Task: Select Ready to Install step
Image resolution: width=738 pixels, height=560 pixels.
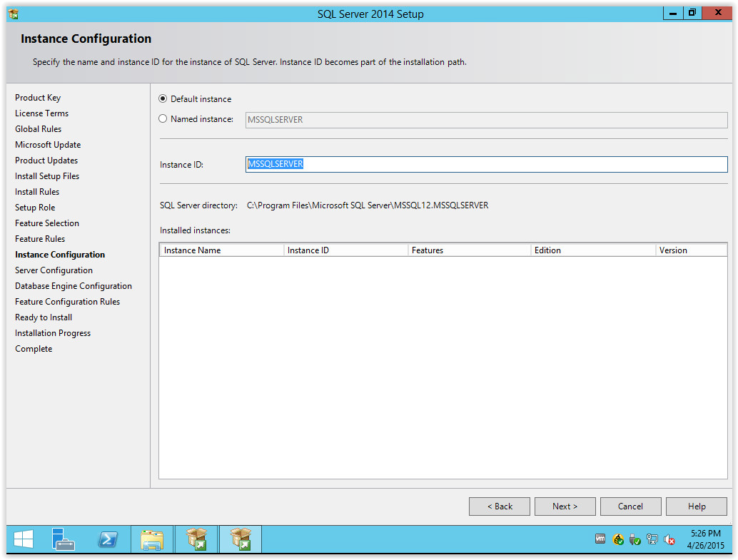Action: pyautogui.click(x=44, y=317)
